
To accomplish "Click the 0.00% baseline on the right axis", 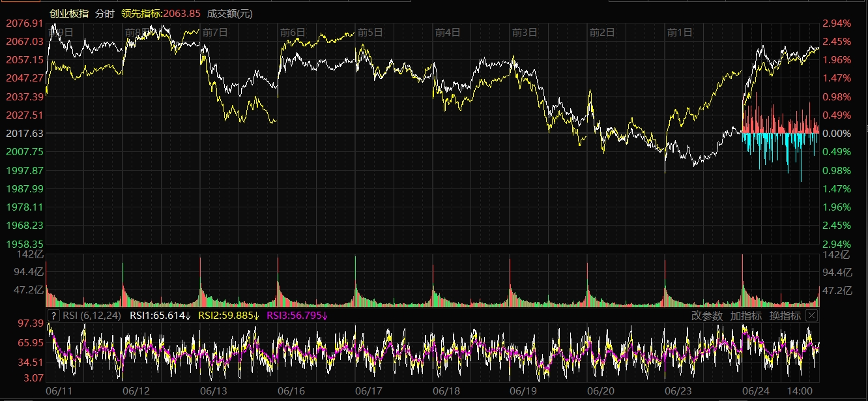I will (x=836, y=133).
